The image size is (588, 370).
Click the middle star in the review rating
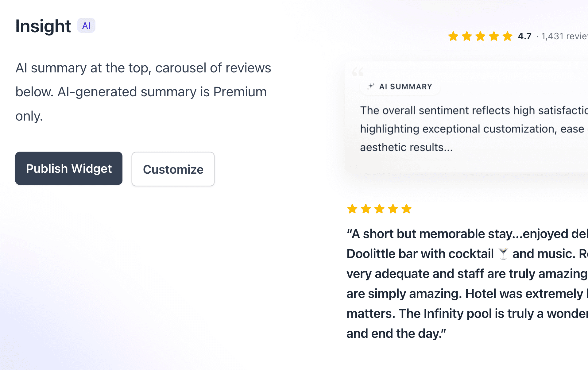379,209
